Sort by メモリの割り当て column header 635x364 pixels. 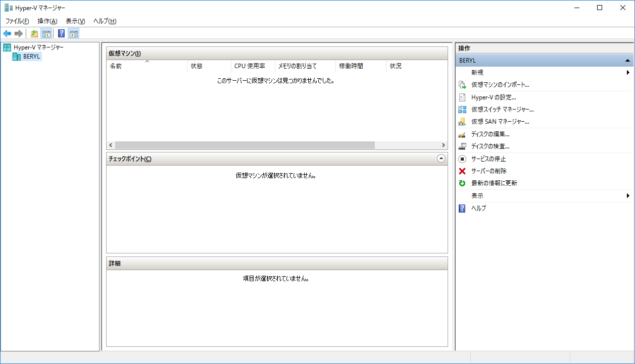305,66
